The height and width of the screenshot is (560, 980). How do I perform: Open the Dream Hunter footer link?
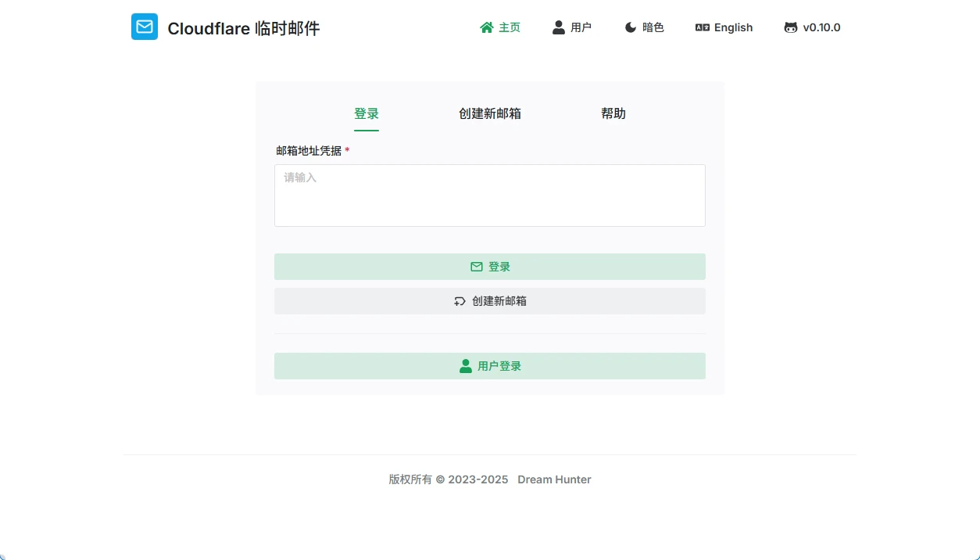click(554, 479)
